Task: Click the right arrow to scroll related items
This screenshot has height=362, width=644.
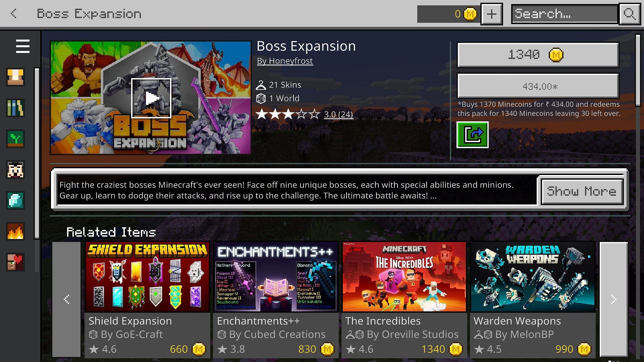Action: point(614,299)
